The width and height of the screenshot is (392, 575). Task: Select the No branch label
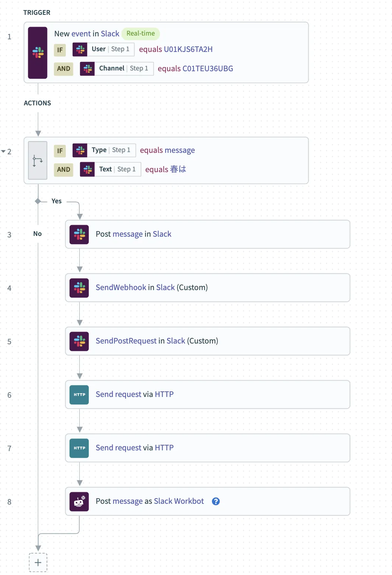coord(37,234)
